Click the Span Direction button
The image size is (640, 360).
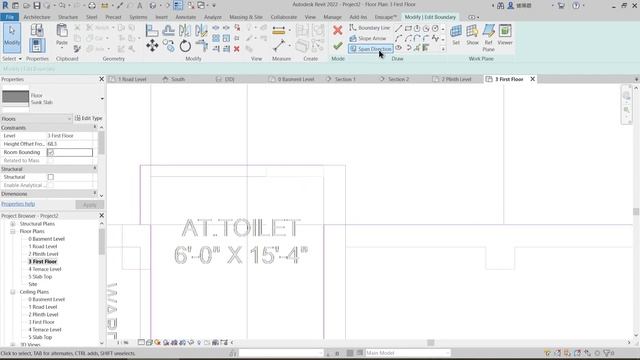click(x=371, y=49)
